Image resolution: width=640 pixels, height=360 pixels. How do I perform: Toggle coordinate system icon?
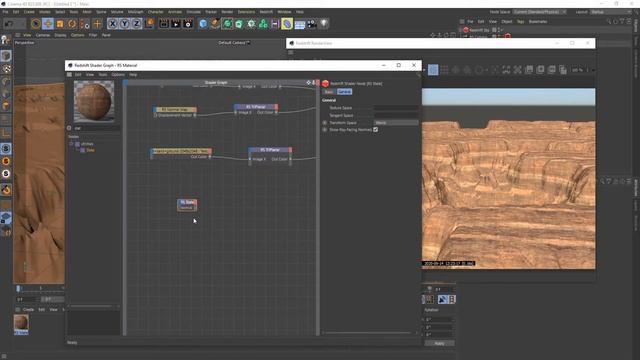pos(149,24)
